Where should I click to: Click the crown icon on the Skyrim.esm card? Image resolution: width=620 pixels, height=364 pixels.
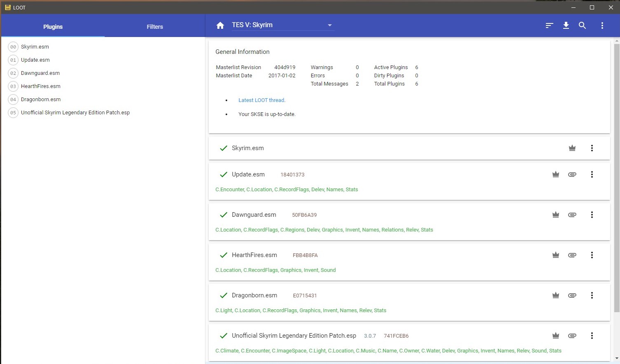point(572,148)
